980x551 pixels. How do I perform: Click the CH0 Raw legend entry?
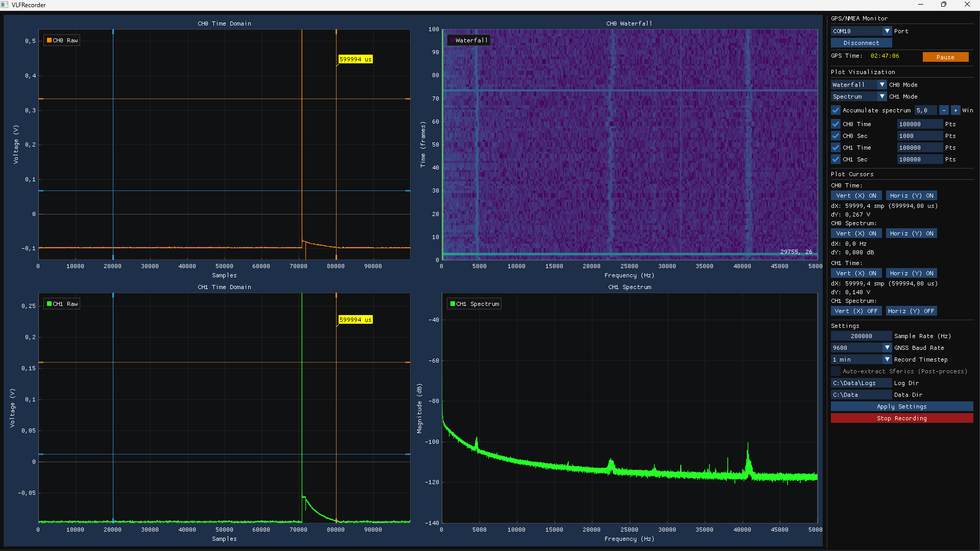click(x=62, y=40)
